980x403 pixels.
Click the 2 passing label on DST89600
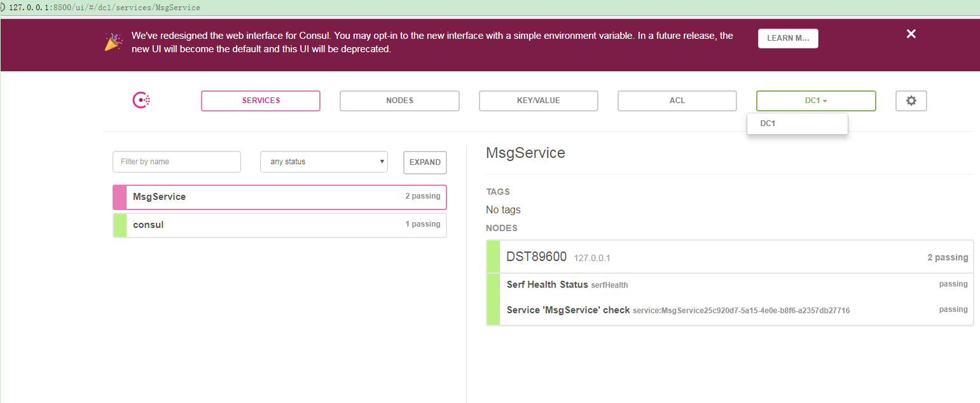click(948, 258)
